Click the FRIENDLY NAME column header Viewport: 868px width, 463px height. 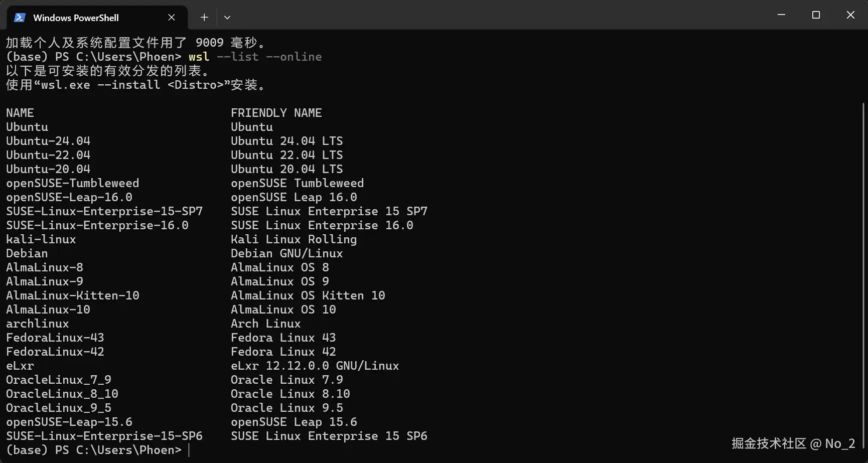[276, 113]
